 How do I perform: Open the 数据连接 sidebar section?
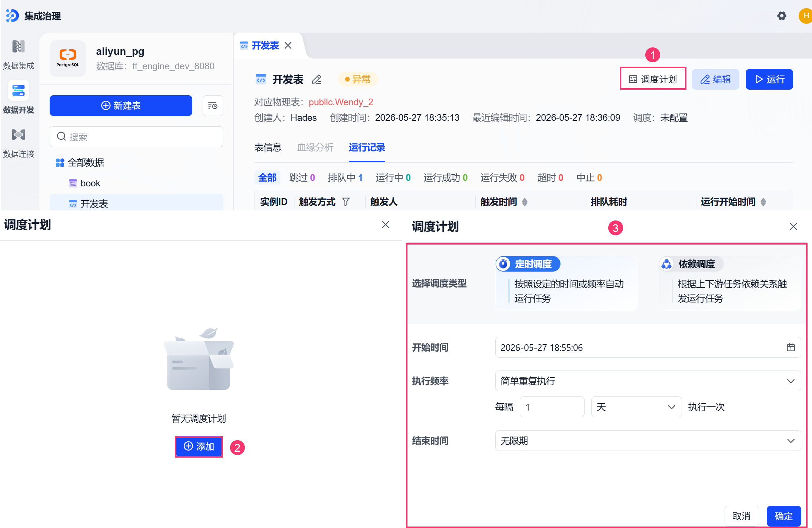tap(19, 142)
